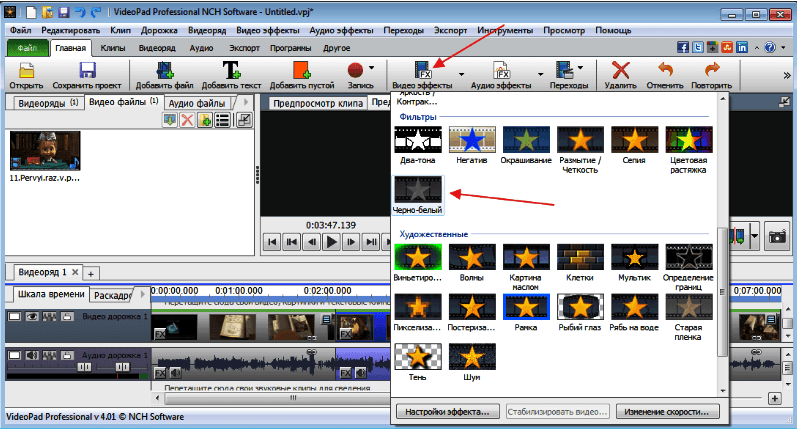Click Добавить текст toolbar button
Viewport: 797px width, 429px height.
(231, 75)
